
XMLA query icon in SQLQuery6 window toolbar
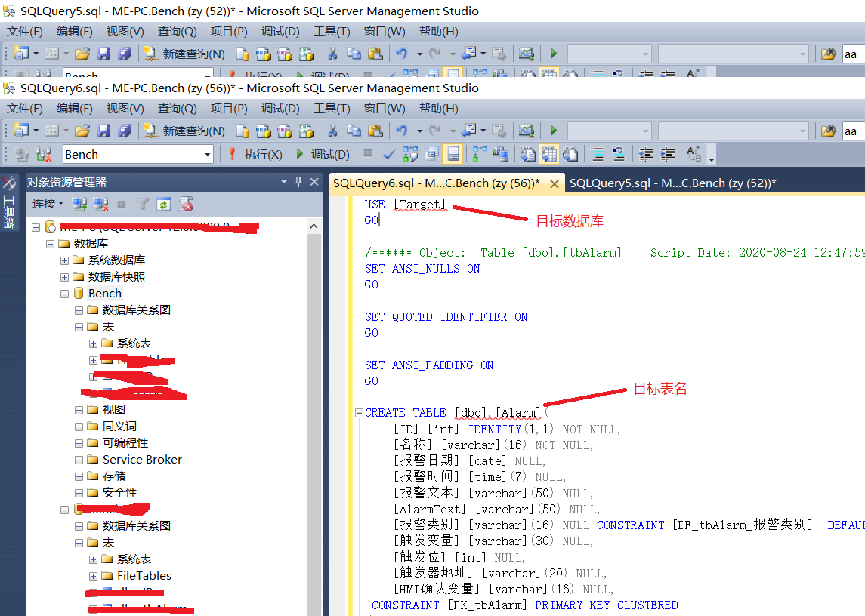pos(306,131)
